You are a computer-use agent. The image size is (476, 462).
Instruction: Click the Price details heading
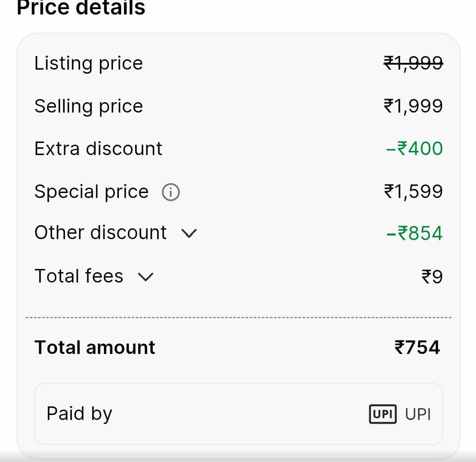[81, 8]
